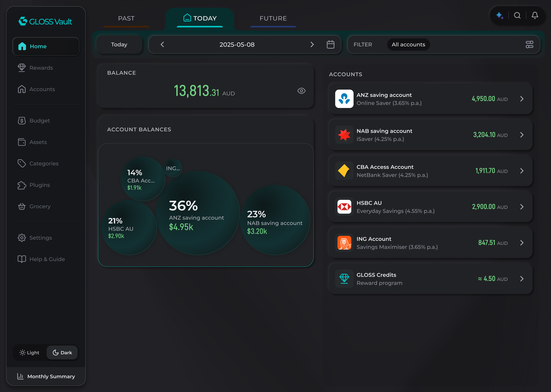Image resolution: width=551 pixels, height=392 pixels.
Task: Click the ING lion logo
Action: (344, 243)
